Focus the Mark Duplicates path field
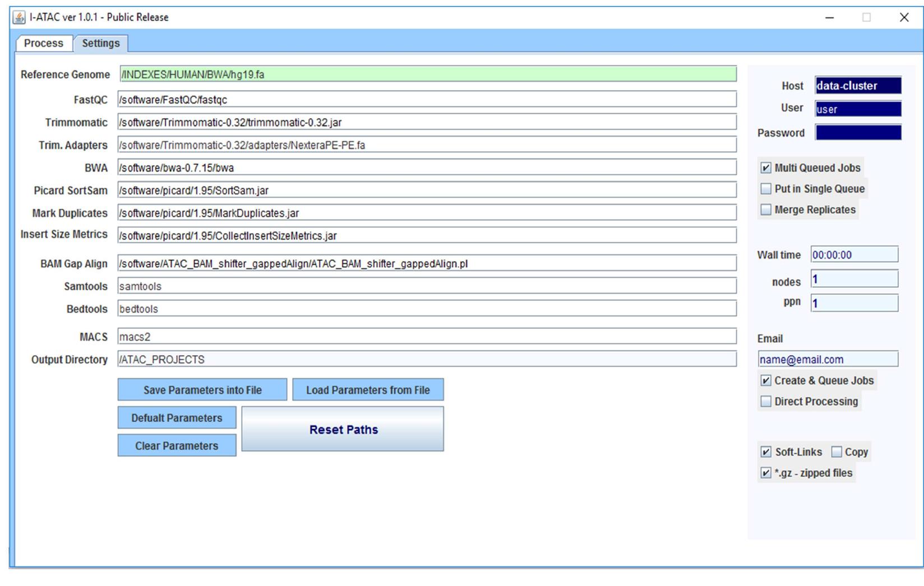The image size is (924, 586). click(x=427, y=213)
